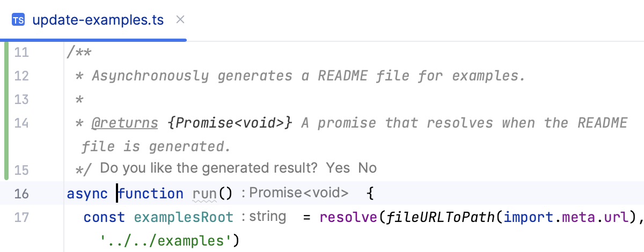Image resolution: width=644 pixels, height=252 pixels.
Task: Click the examplesRoot constant name
Action: 184,217
